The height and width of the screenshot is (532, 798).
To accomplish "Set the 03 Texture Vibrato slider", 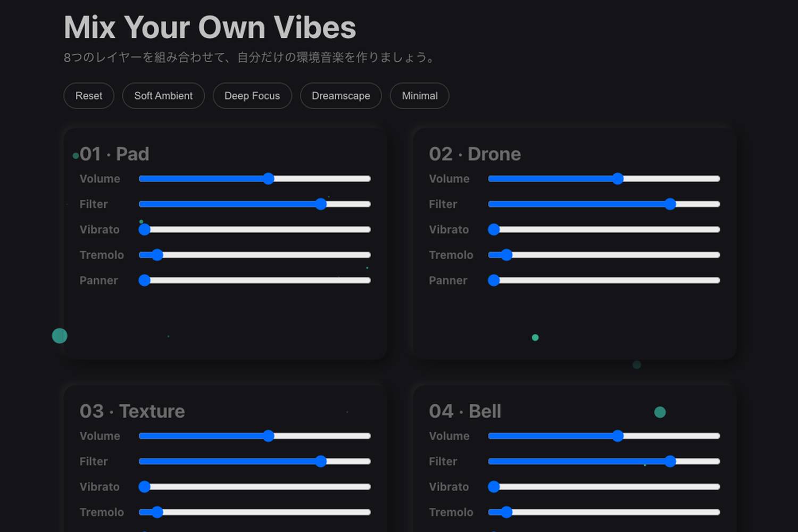I will pyautogui.click(x=255, y=487).
